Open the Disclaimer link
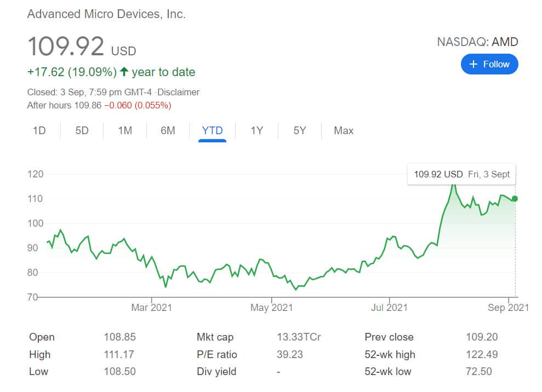Screen dimensions: 542x392 click(178, 92)
